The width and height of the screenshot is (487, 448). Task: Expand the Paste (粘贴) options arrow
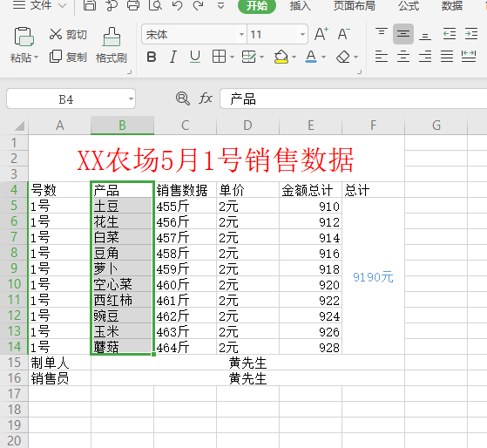(x=36, y=58)
